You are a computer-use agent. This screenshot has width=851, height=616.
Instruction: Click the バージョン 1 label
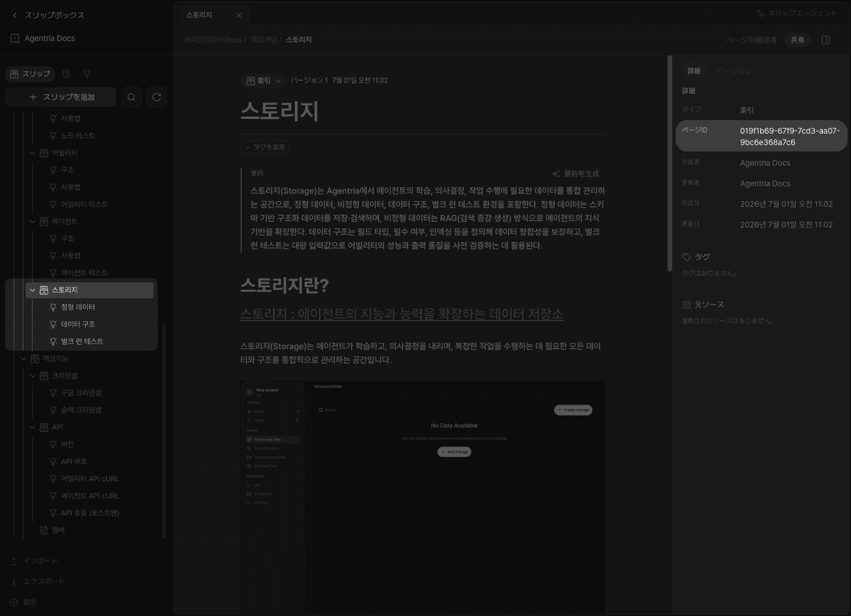(x=309, y=81)
